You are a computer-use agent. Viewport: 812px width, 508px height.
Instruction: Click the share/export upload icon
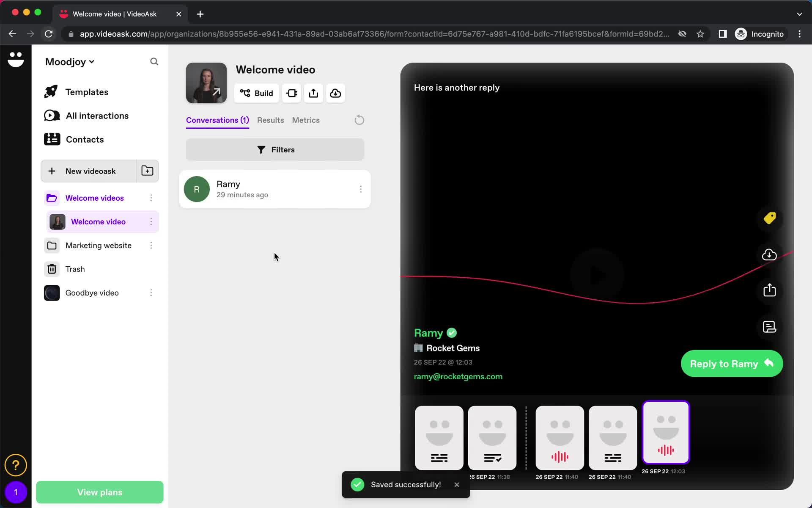pyautogui.click(x=313, y=92)
